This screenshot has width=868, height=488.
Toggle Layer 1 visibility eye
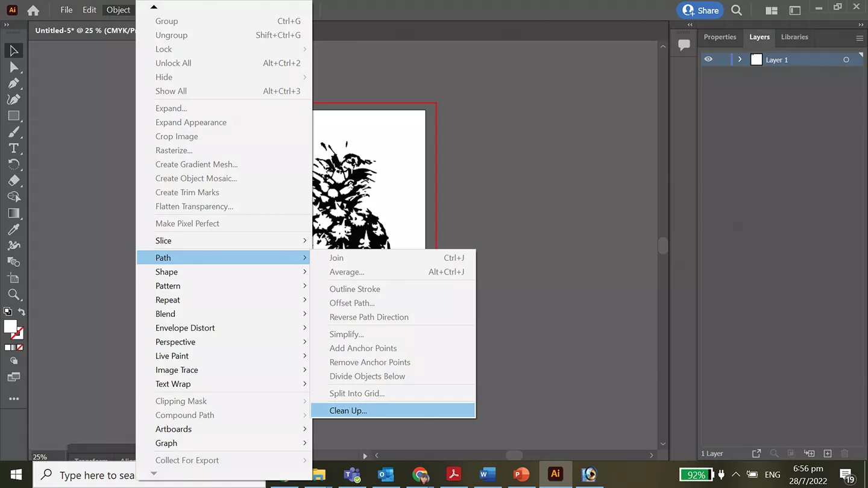pos(708,60)
